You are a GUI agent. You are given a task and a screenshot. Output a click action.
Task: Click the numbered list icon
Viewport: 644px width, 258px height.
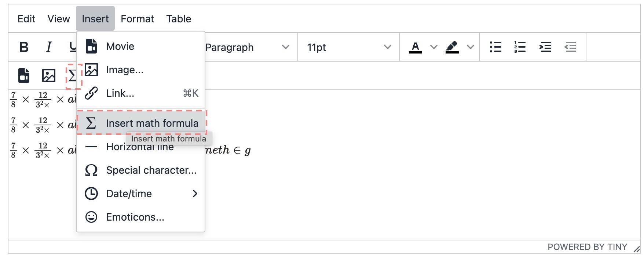(520, 47)
